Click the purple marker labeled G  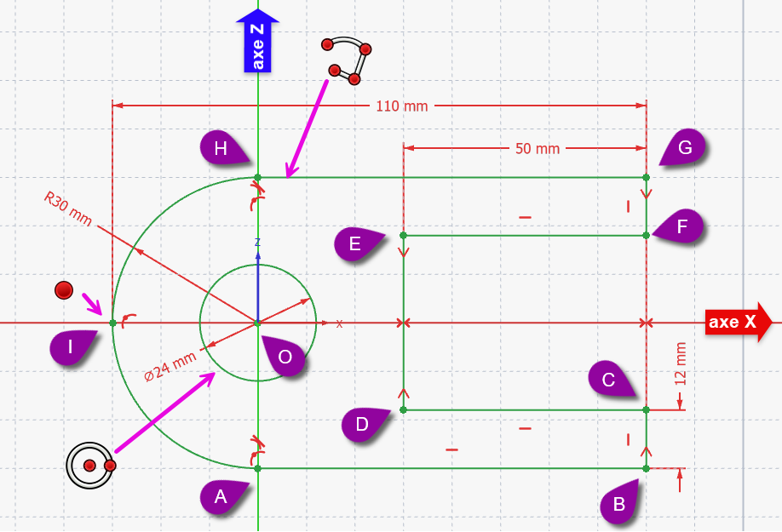pyautogui.click(x=684, y=147)
